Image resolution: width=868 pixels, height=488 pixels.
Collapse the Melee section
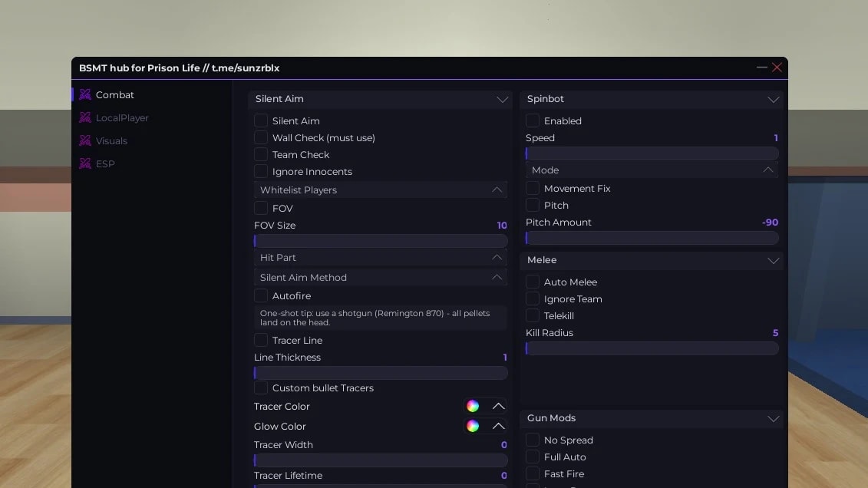coord(774,260)
